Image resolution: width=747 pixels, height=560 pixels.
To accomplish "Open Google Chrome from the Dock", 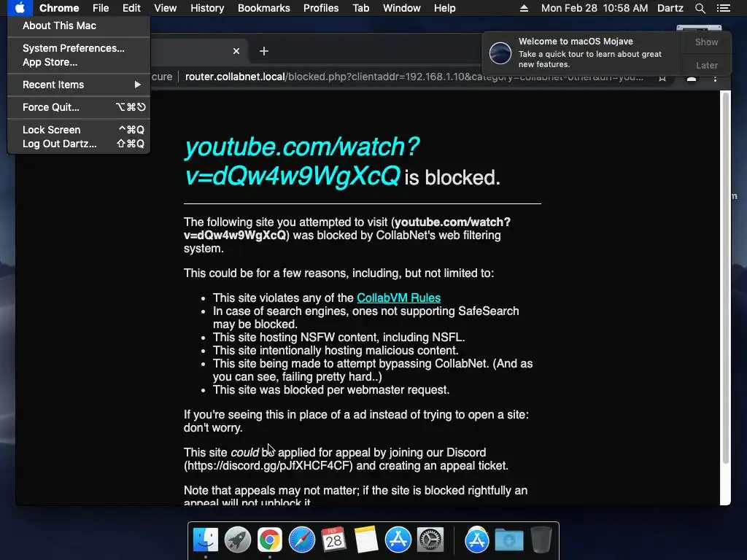I will (270, 540).
